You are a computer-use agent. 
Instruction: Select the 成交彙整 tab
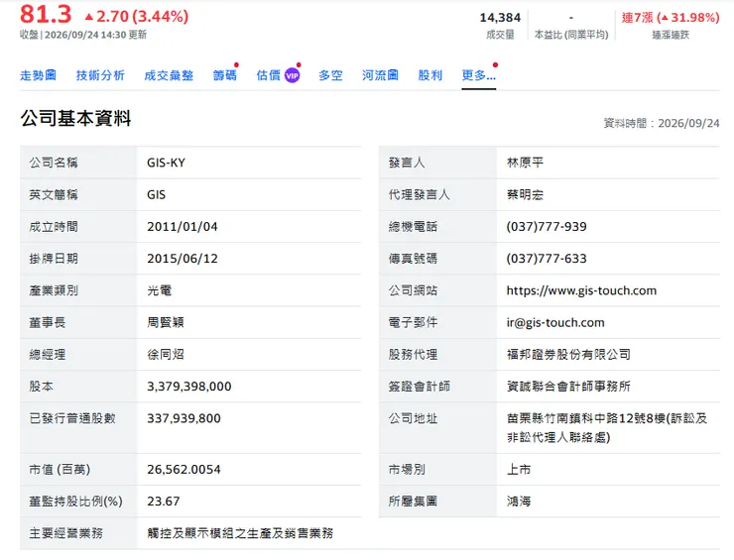tap(169, 75)
